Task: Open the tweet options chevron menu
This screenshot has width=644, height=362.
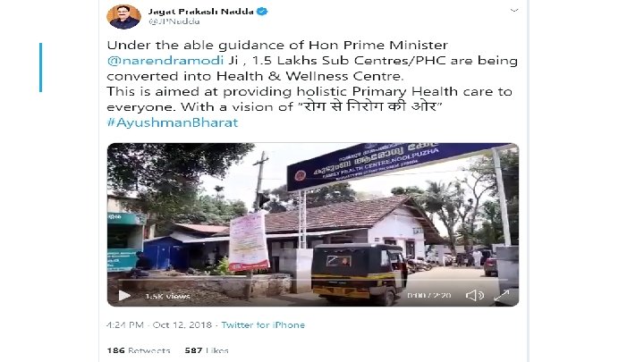Action: coord(513,10)
